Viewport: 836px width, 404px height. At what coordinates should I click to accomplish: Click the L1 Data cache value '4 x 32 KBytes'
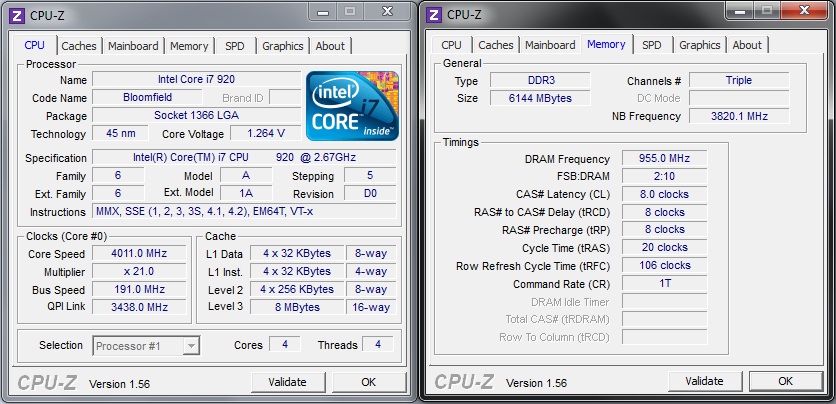(x=297, y=254)
